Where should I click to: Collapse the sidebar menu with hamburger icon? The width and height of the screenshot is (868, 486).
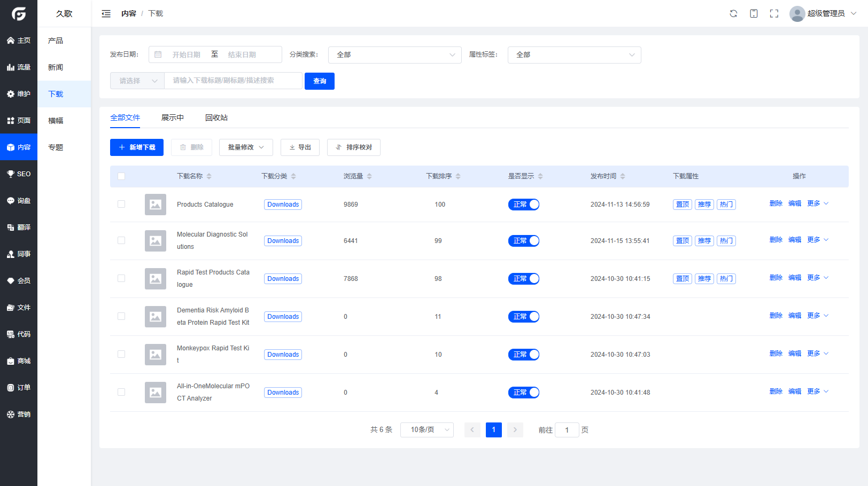coord(106,14)
